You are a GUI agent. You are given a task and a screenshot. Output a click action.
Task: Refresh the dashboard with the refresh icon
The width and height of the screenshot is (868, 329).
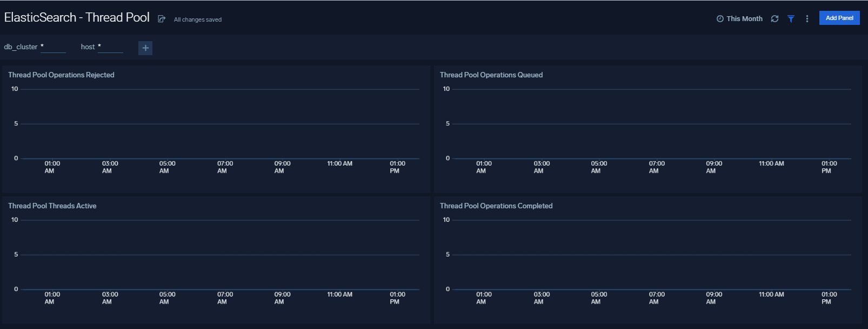[x=774, y=18]
